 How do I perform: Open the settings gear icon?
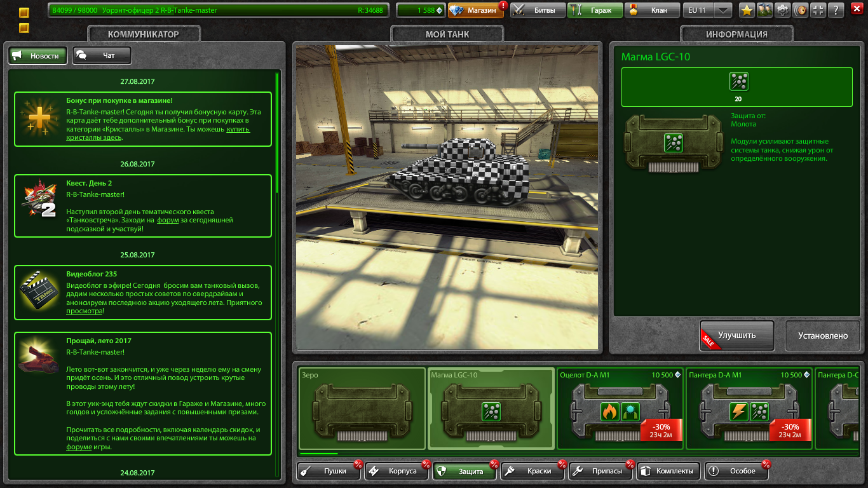[783, 10]
